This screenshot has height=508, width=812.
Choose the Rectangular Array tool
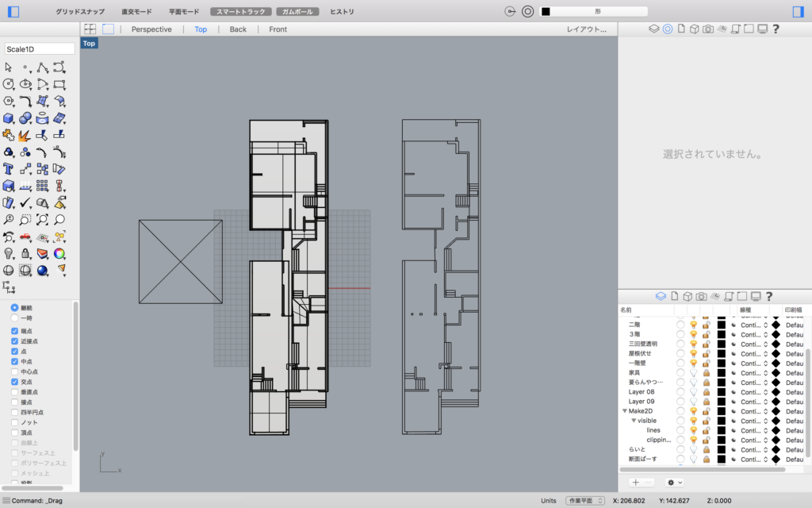[43, 186]
